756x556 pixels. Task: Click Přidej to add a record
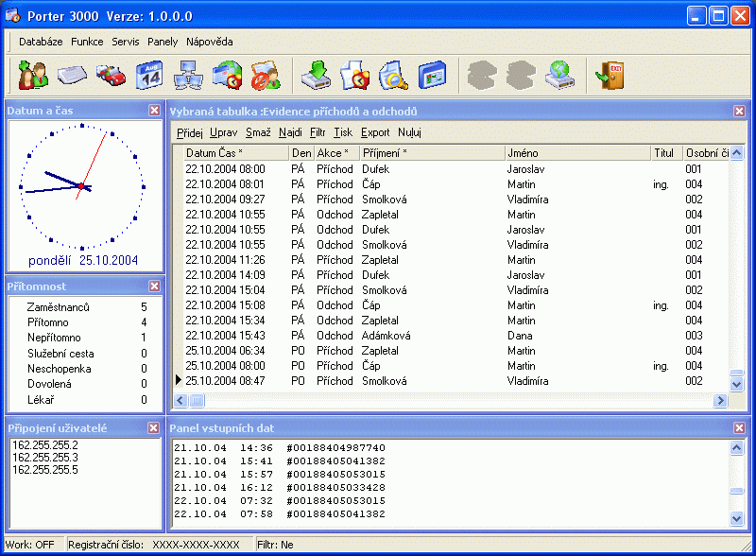pos(190,132)
